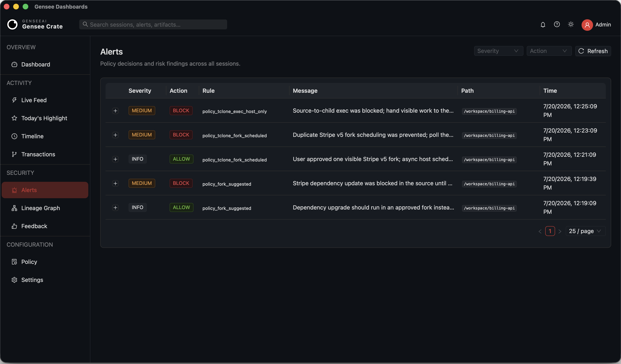This screenshot has height=364, width=621.
Task: Select Lineage Graph in sidebar
Action: click(45, 208)
